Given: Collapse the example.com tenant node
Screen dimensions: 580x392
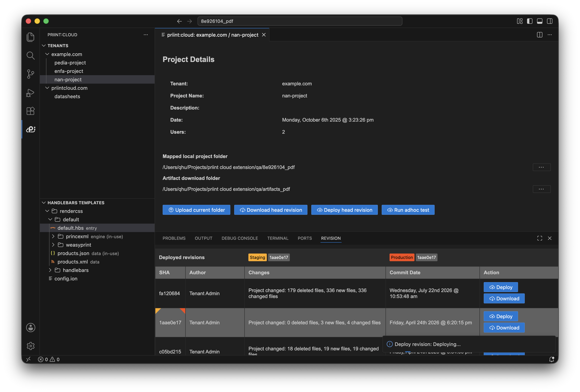Looking at the screenshot, I should click(x=47, y=54).
